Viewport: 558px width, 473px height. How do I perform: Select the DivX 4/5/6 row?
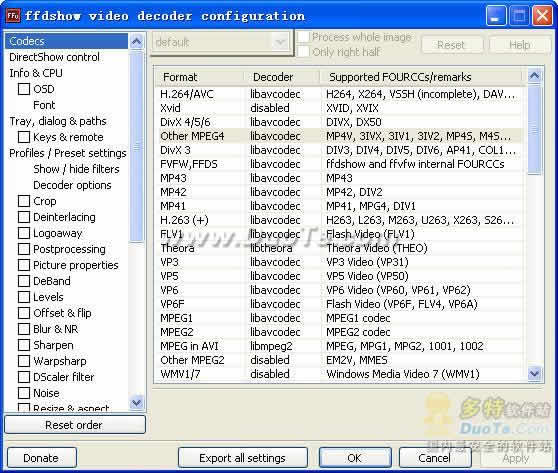click(x=340, y=122)
